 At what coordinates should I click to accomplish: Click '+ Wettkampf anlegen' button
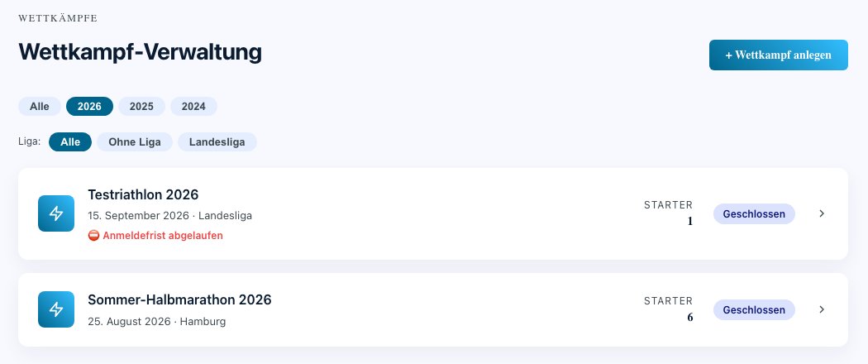[779, 55]
